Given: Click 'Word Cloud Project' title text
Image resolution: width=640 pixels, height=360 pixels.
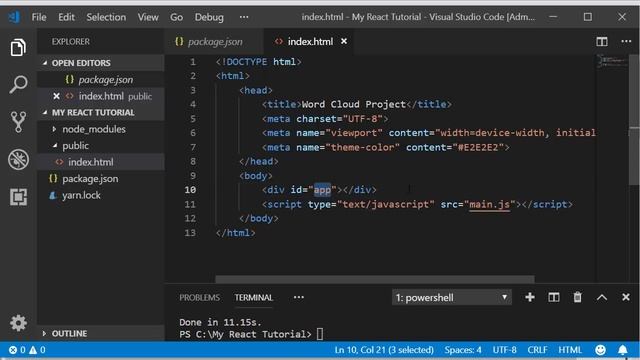Looking at the screenshot, I should (x=353, y=104).
